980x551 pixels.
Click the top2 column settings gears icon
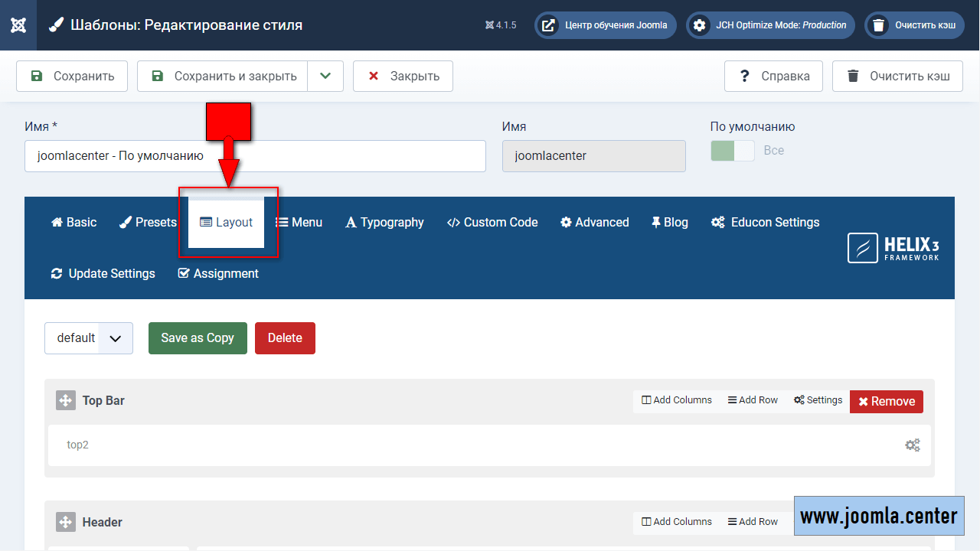tap(912, 445)
